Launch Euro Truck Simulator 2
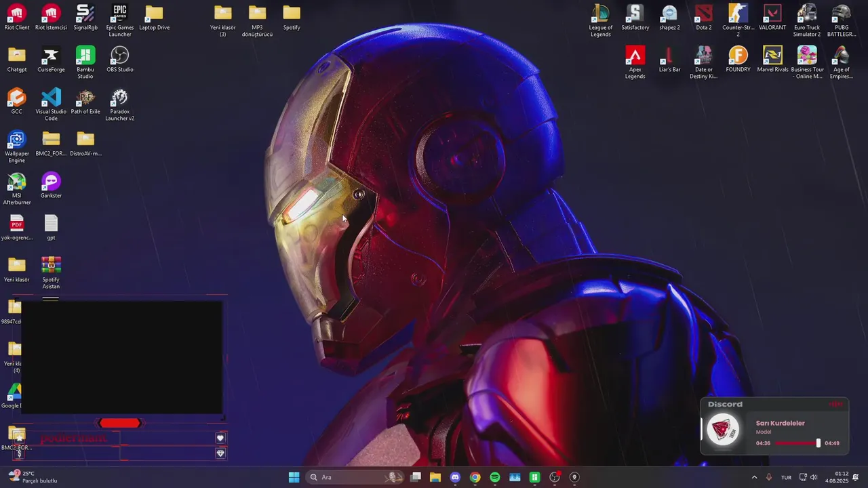 pyautogui.click(x=807, y=20)
